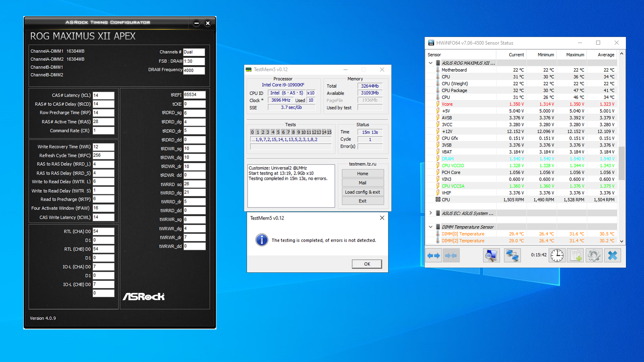Select the CPU VCCSA sensor row label
This screenshot has height=362, width=644.
(x=453, y=186)
